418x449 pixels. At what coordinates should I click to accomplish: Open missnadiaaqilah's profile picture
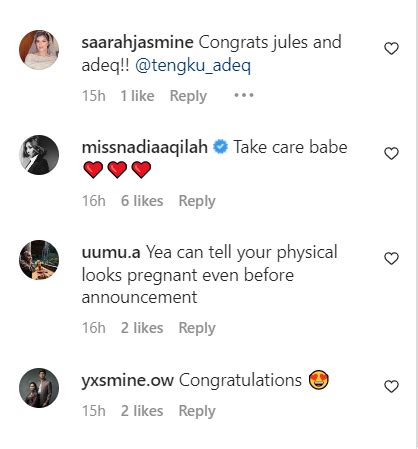pyautogui.click(x=39, y=155)
